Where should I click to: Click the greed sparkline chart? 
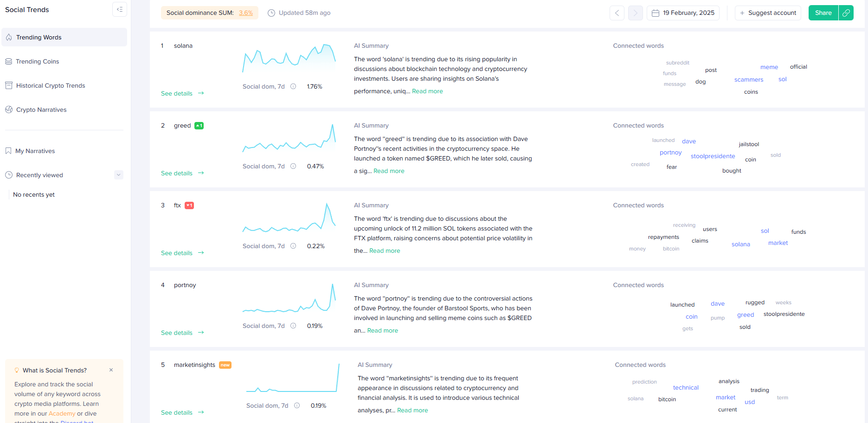pos(289,138)
